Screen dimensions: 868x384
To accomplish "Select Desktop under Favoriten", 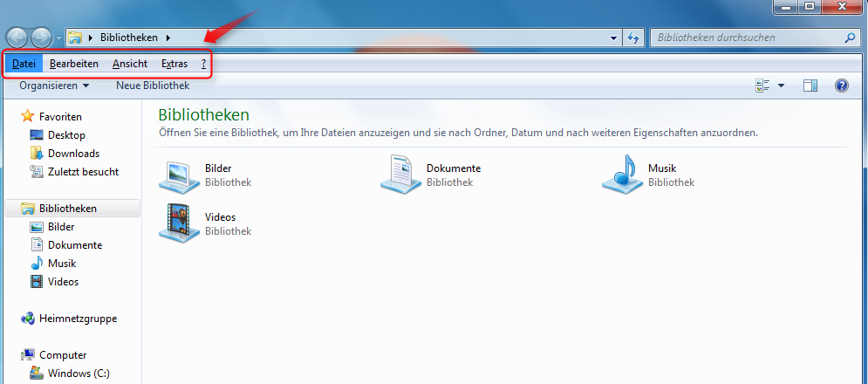I will (x=66, y=135).
